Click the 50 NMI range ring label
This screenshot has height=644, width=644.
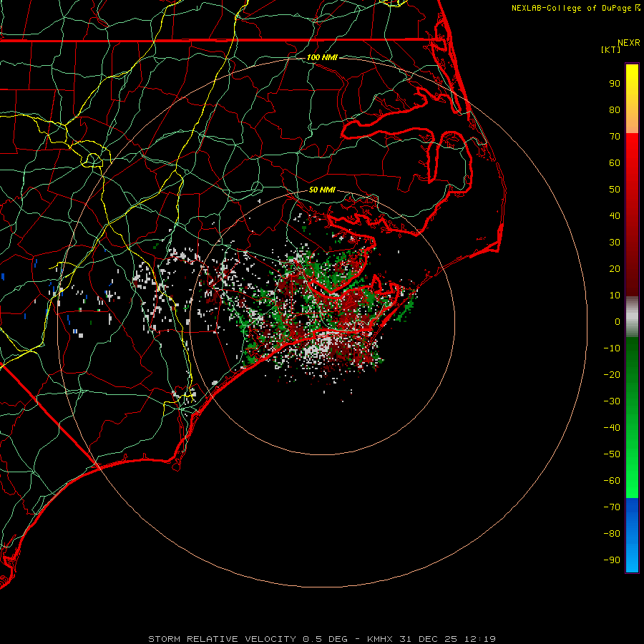(322, 190)
